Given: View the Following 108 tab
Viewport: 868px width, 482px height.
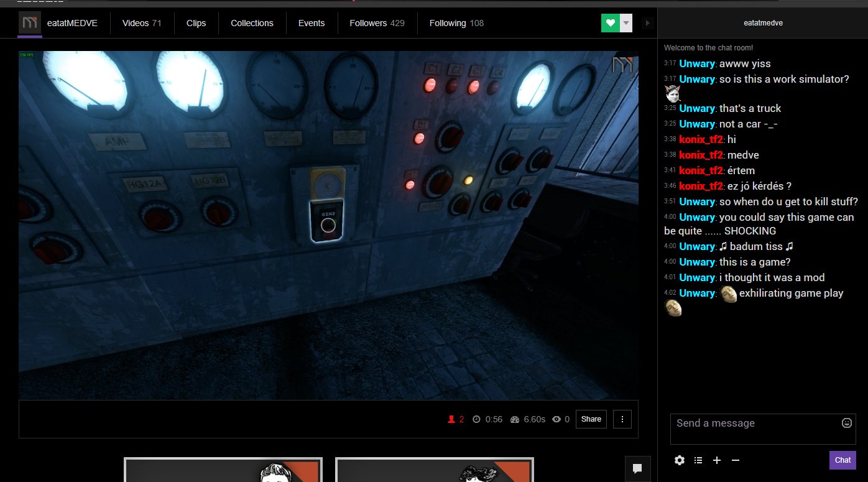Looking at the screenshot, I should [x=456, y=23].
